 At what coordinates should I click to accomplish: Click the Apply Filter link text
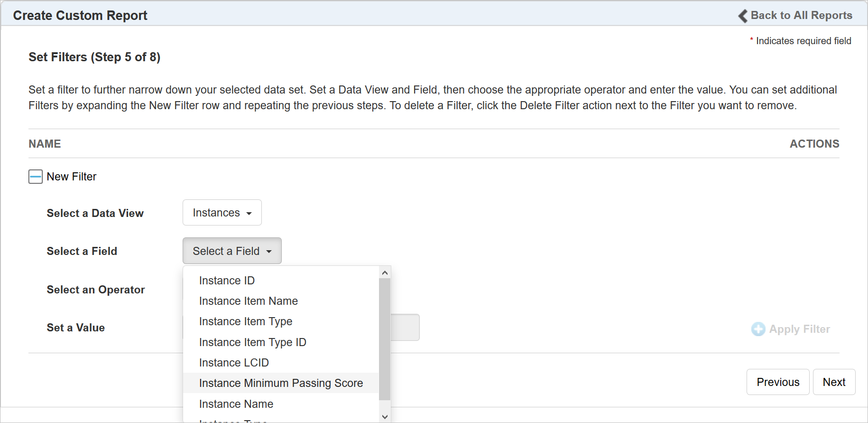tap(799, 329)
